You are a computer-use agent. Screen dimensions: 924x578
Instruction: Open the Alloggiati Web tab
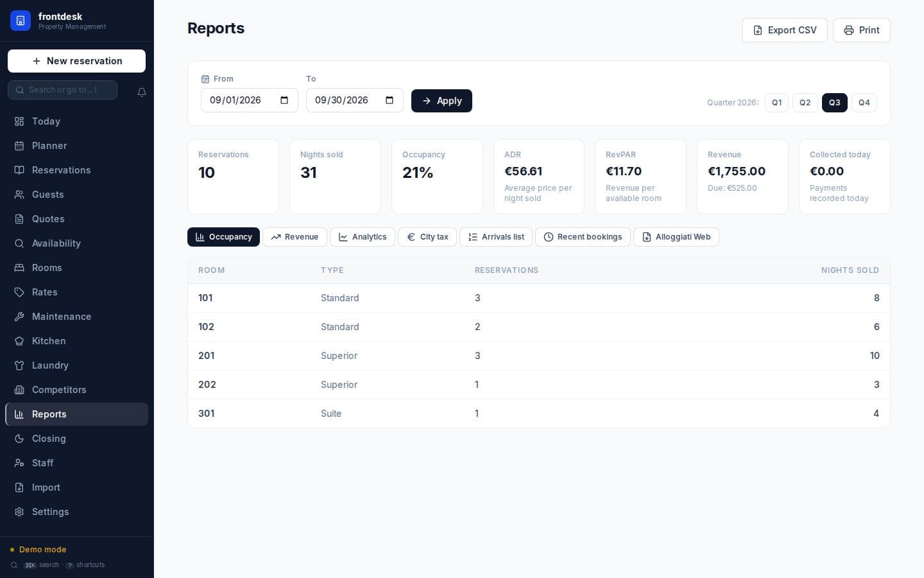[x=676, y=237]
